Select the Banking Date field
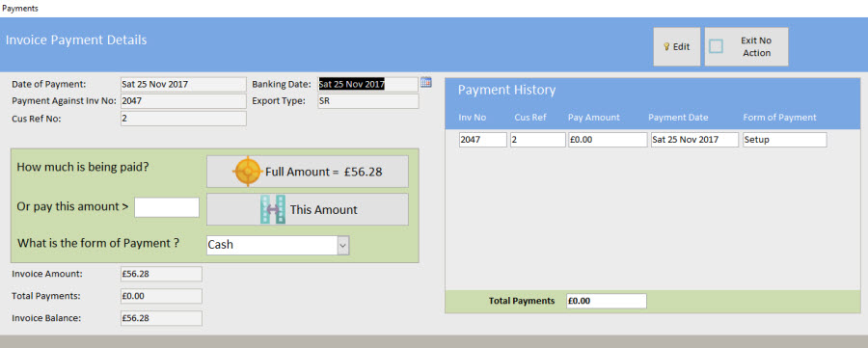This screenshot has width=868, height=348. pyautogui.click(x=367, y=85)
